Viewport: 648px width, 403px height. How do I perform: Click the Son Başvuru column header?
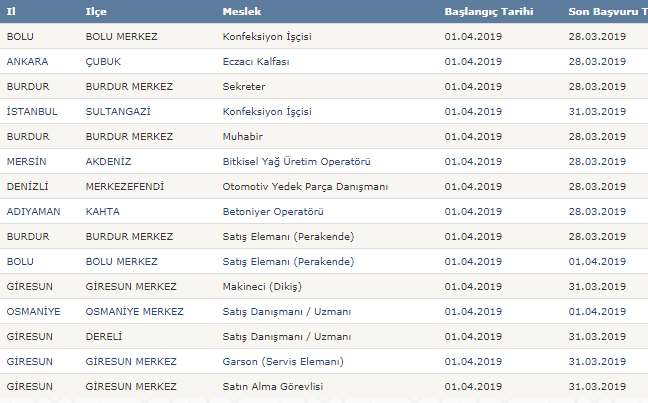(608, 12)
